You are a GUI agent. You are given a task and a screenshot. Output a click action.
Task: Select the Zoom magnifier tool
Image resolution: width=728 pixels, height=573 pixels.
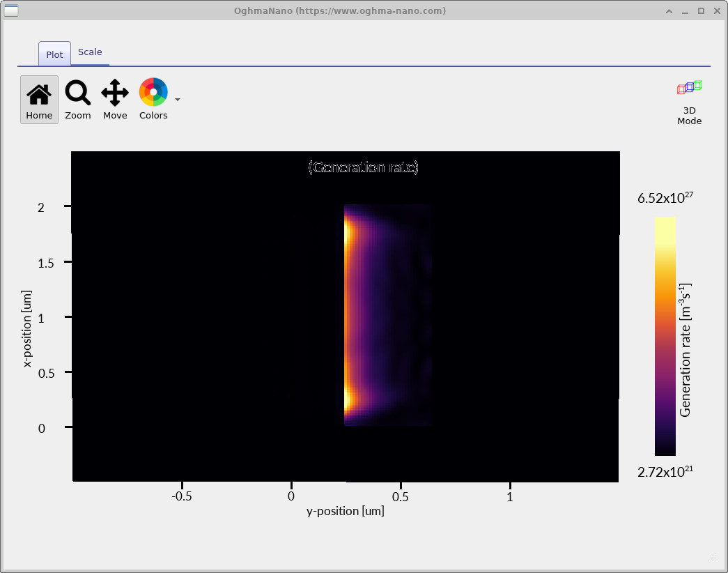77,100
